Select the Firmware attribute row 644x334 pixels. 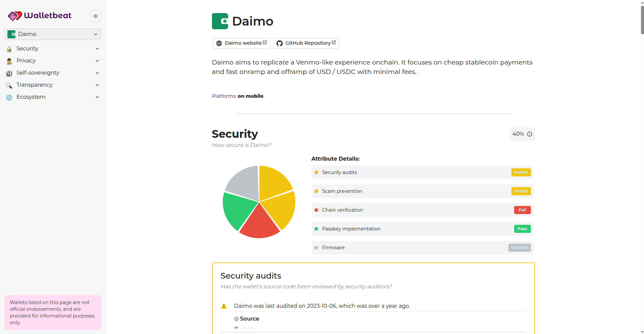coord(423,248)
